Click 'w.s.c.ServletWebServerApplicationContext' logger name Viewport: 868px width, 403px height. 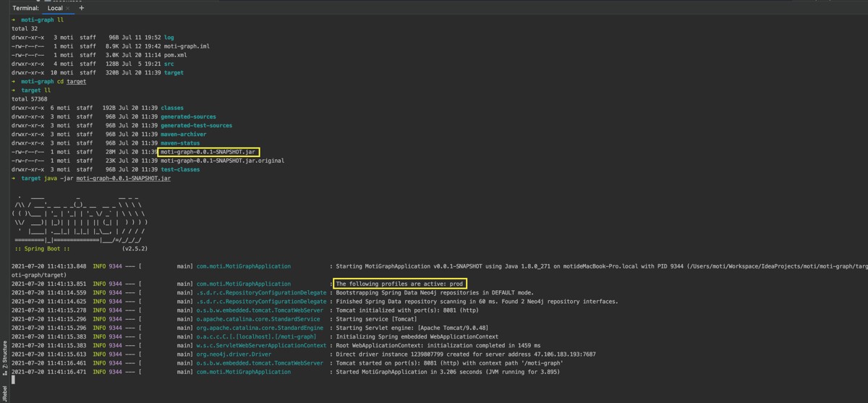(261, 346)
